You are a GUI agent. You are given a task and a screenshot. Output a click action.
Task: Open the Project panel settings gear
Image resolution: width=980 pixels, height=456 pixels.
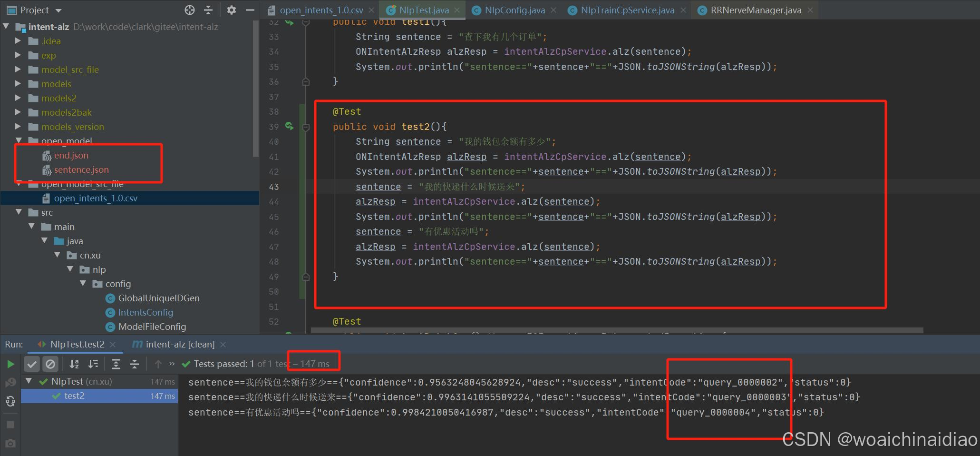tap(231, 10)
